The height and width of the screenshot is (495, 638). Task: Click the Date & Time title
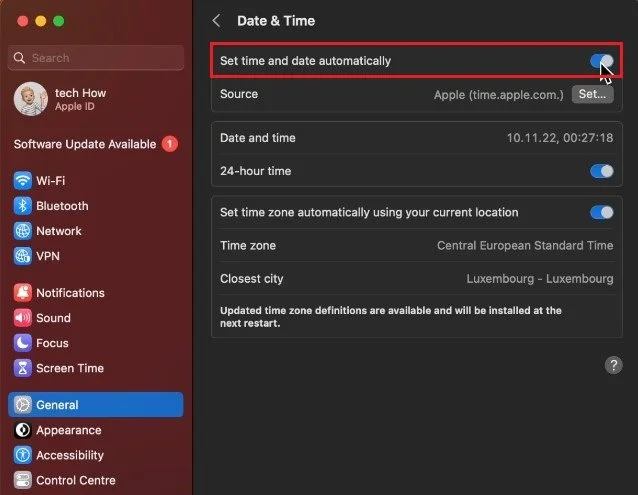click(x=276, y=21)
